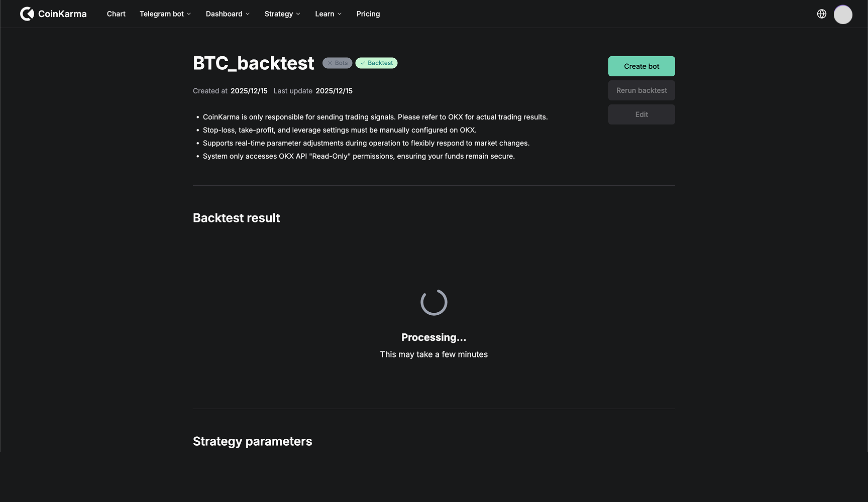Click the Rerun backtest button
This screenshot has width=868, height=502.
pyautogui.click(x=641, y=90)
